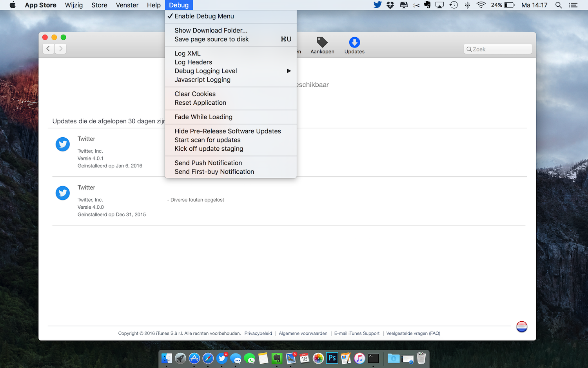Image resolution: width=588 pixels, height=368 pixels.
Task: Open Twitter app in Dock
Action: pos(222,358)
